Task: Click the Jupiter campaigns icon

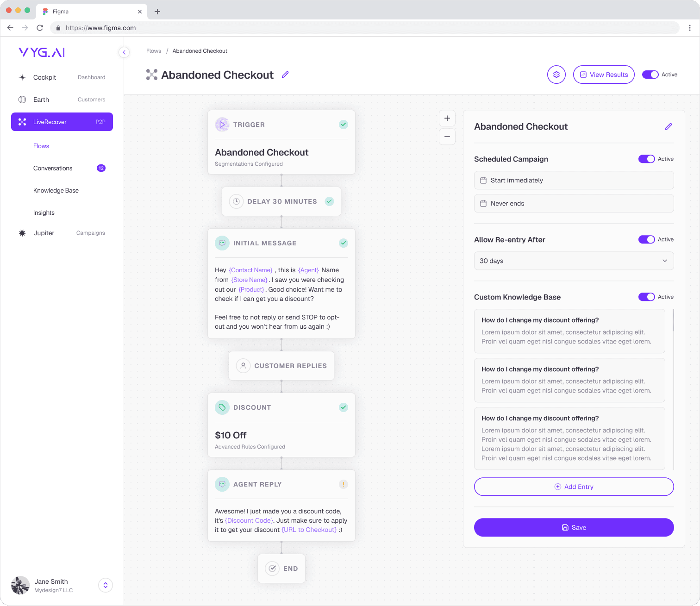Action: tap(22, 233)
